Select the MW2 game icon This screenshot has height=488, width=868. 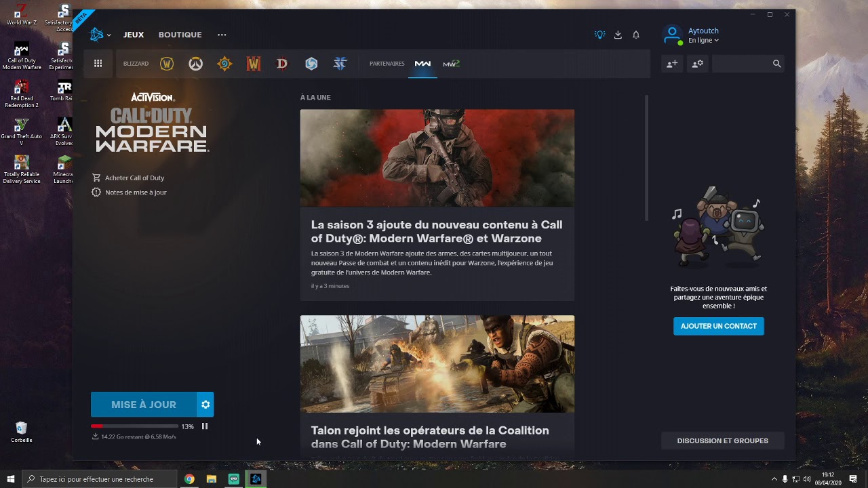tap(451, 64)
